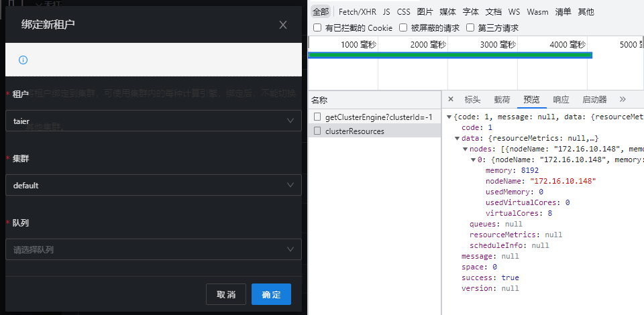Click the green request bar in timeline

coord(450,55)
